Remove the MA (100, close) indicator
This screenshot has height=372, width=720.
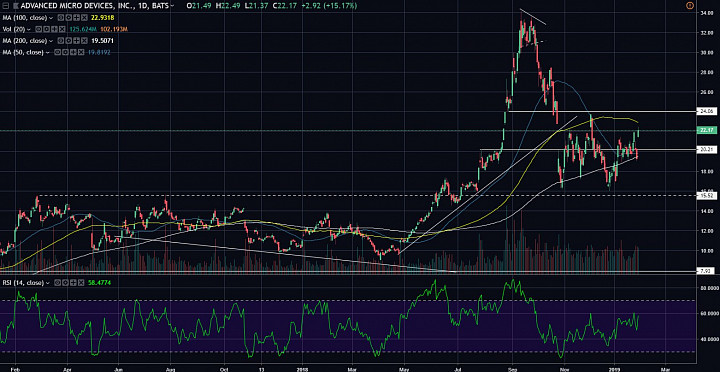pyautogui.click(x=84, y=17)
